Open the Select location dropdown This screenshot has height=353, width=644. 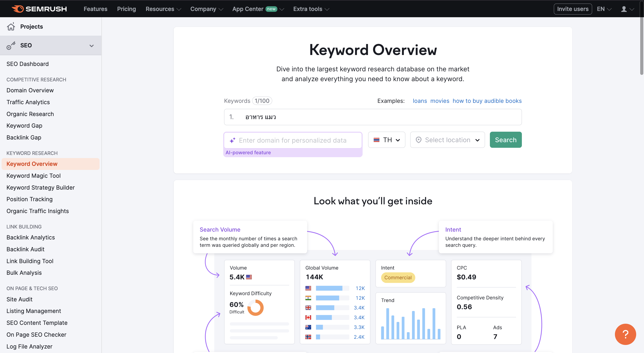tap(447, 140)
